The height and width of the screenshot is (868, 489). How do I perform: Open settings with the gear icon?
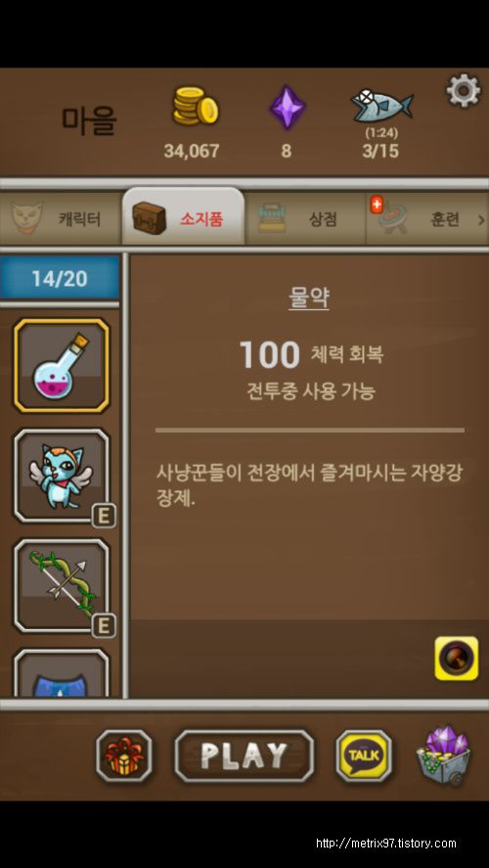pyautogui.click(x=464, y=90)
